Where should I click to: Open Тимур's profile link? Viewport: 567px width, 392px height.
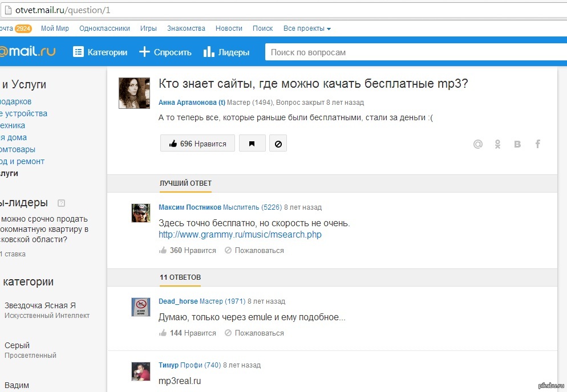pyautogui.click(x=168, y=365)
